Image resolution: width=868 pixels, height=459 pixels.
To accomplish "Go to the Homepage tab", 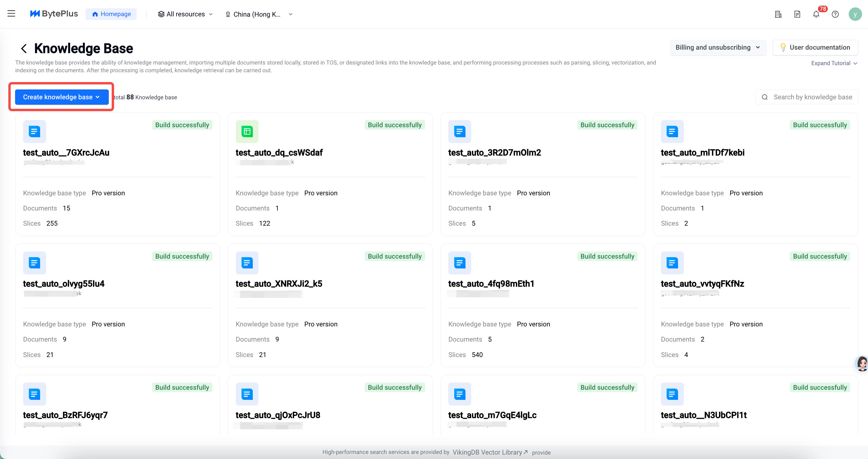I will [111, 14].
